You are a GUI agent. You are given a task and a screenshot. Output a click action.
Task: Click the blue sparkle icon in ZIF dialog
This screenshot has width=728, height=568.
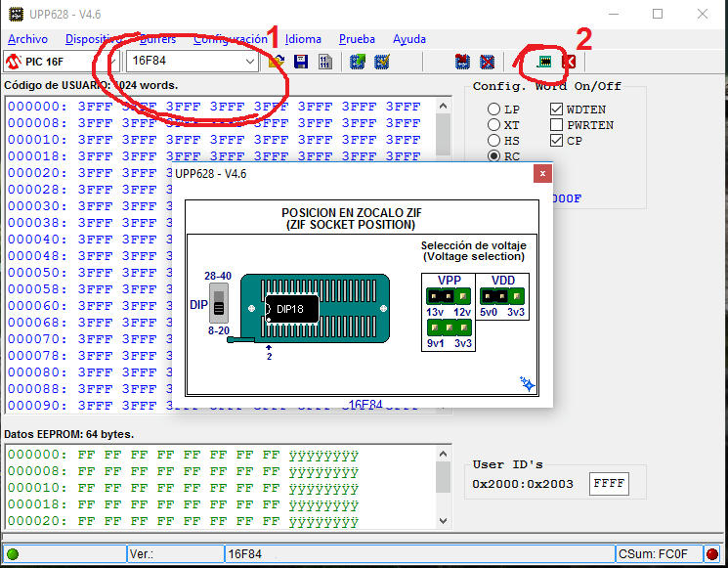coord(527,384)
